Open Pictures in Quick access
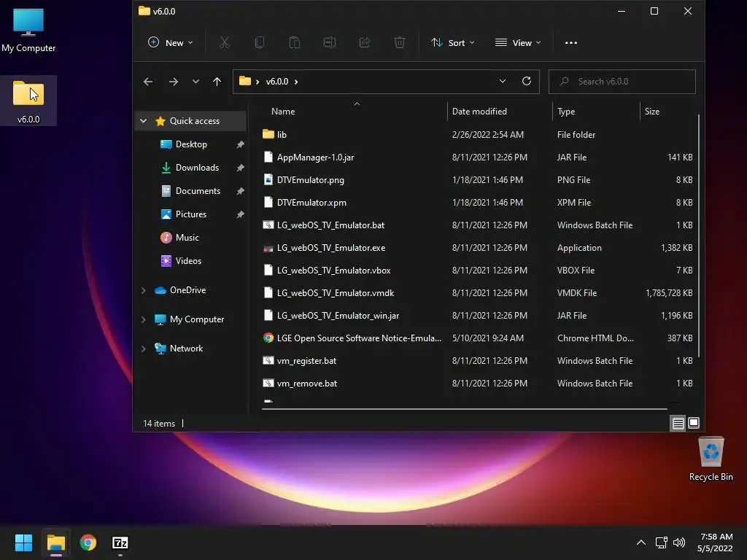 tap(190, 214)
